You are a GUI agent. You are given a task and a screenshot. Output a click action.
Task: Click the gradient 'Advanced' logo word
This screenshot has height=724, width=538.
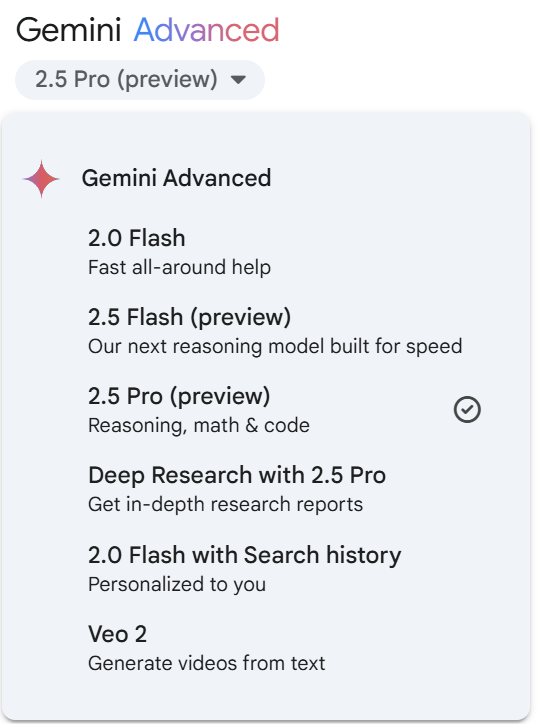pos(206,30)
